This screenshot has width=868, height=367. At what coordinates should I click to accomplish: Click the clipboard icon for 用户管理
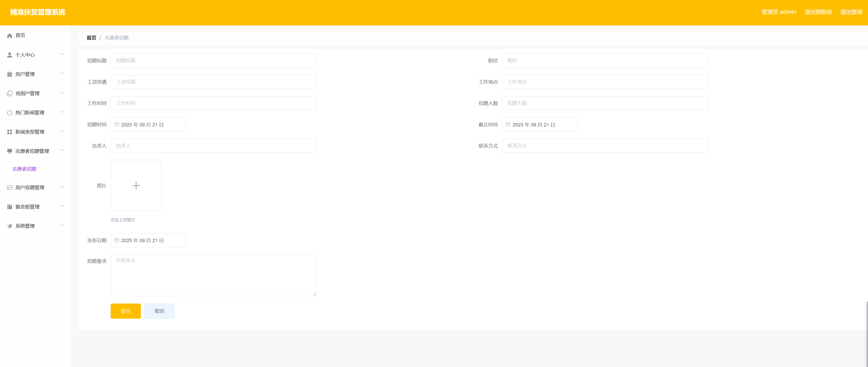click(x=9, y=74)
